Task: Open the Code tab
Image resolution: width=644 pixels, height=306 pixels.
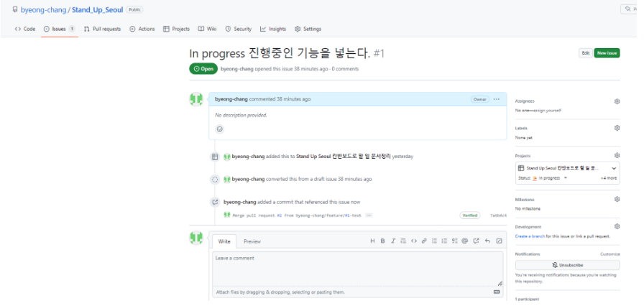Action: pos(25,29)
